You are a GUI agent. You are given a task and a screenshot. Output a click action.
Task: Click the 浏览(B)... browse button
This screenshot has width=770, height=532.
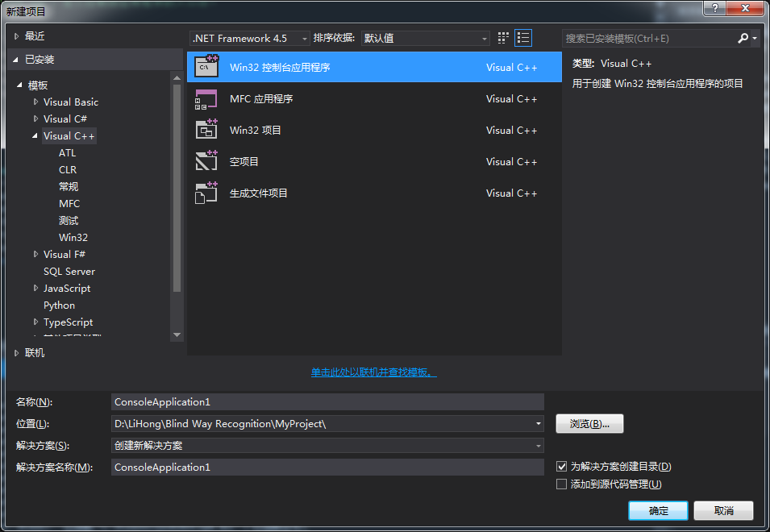589,423
